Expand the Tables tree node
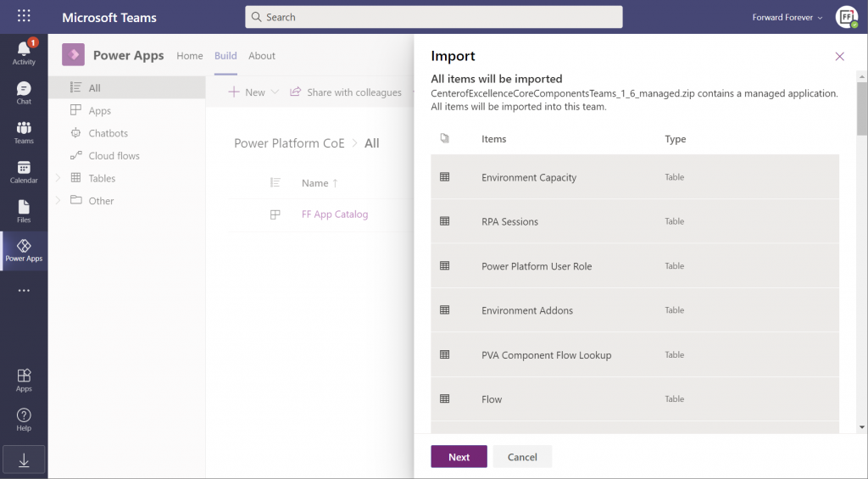The height and width of the screenshot is (479, 868). pos(58,178)
